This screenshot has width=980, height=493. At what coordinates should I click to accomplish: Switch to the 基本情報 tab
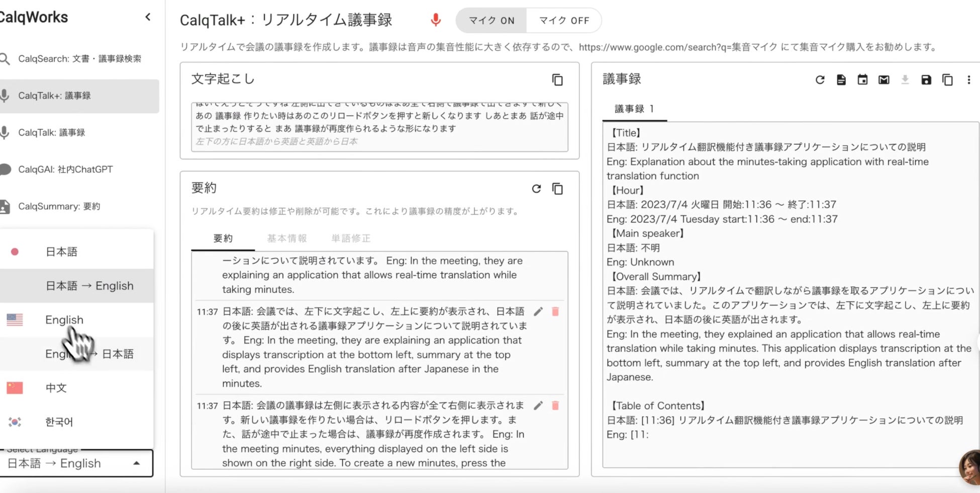point(286,238)
